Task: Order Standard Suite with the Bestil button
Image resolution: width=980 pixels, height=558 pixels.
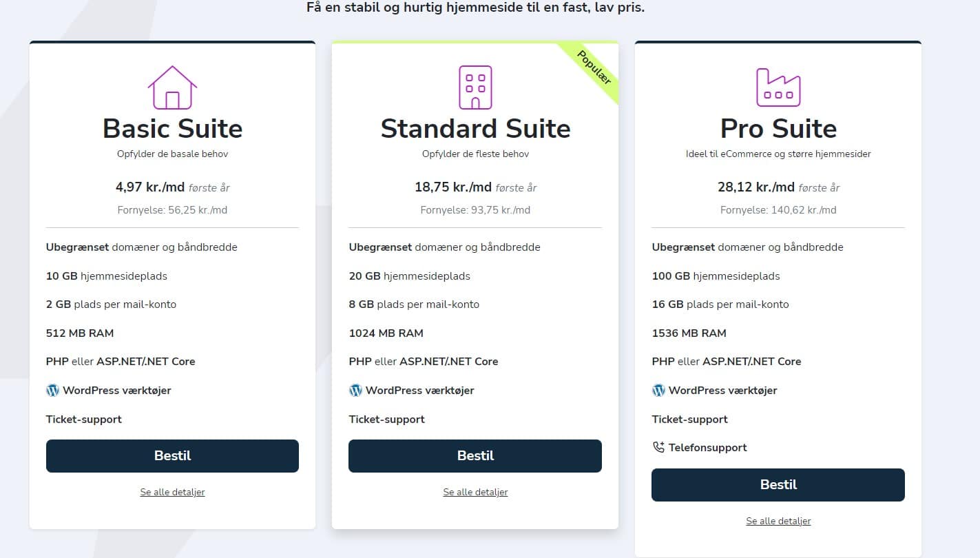Action: (x=475, y=456)
